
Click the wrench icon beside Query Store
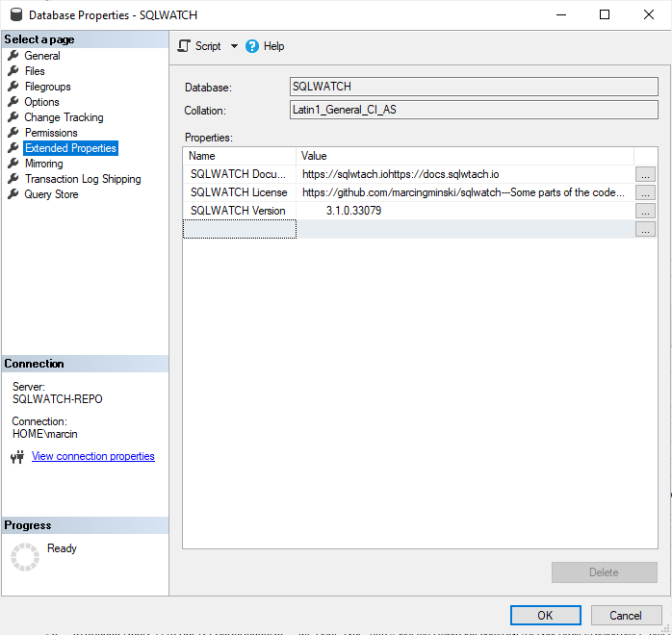[x=13, y=194]
